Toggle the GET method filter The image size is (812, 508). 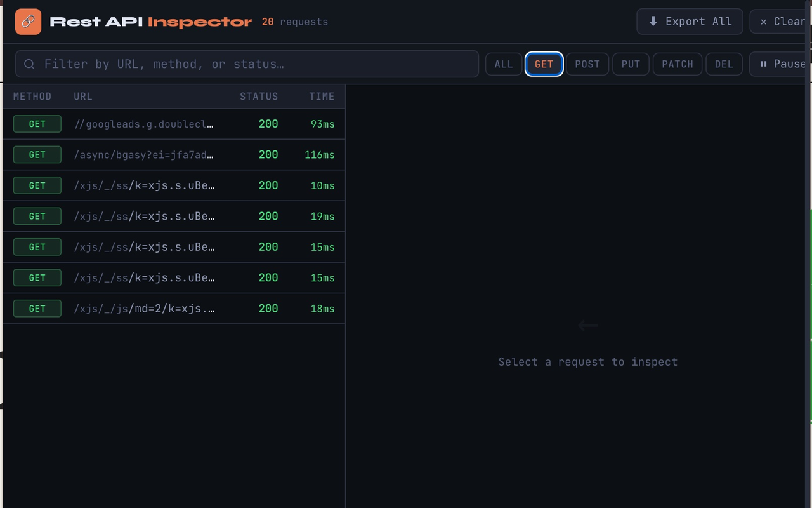click(544, 64)
